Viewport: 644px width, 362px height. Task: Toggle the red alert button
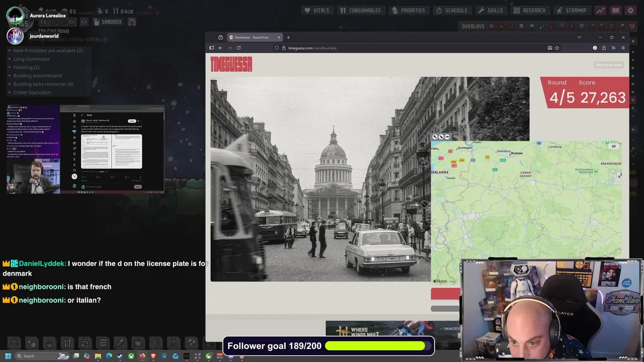point(84,22)
